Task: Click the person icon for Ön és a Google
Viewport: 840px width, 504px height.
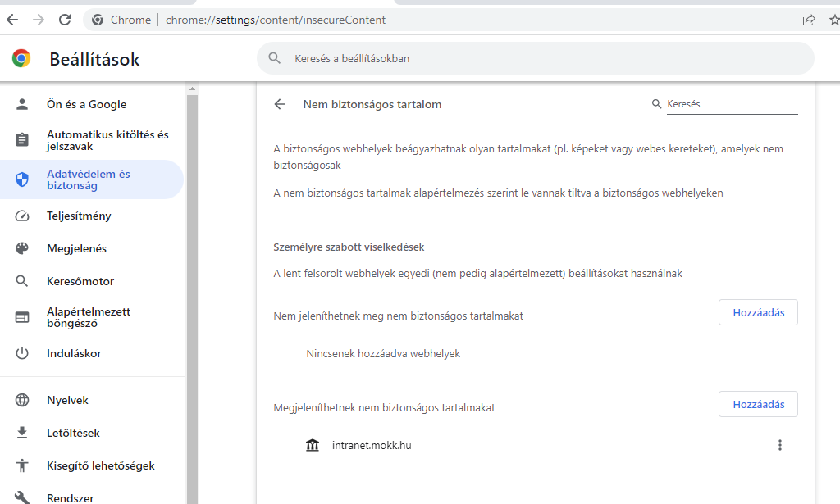Action: 21,104
